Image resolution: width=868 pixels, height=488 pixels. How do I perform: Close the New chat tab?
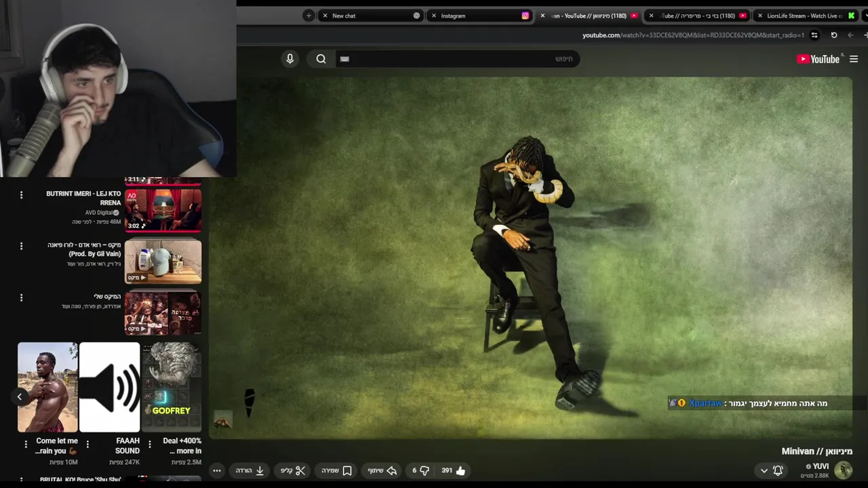[325, 16]
